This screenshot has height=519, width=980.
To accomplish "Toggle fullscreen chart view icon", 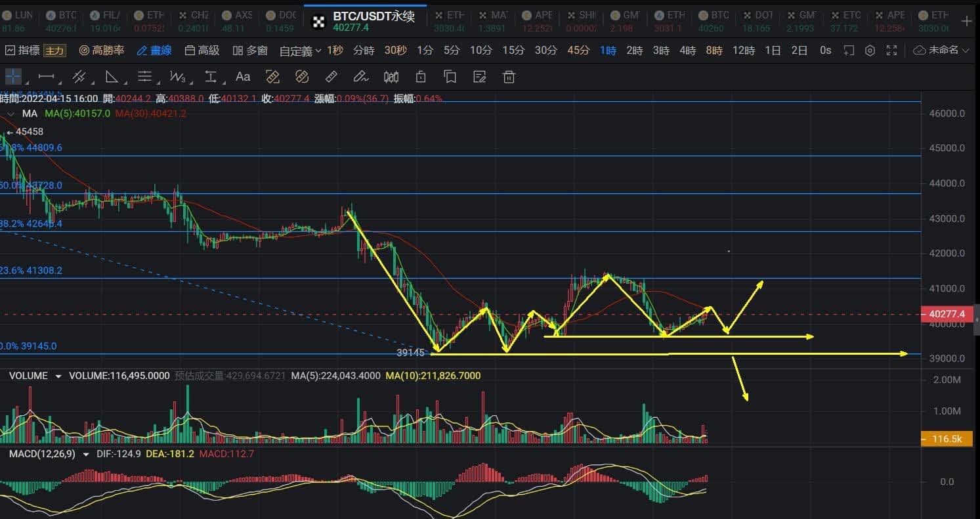I will 891,51.
